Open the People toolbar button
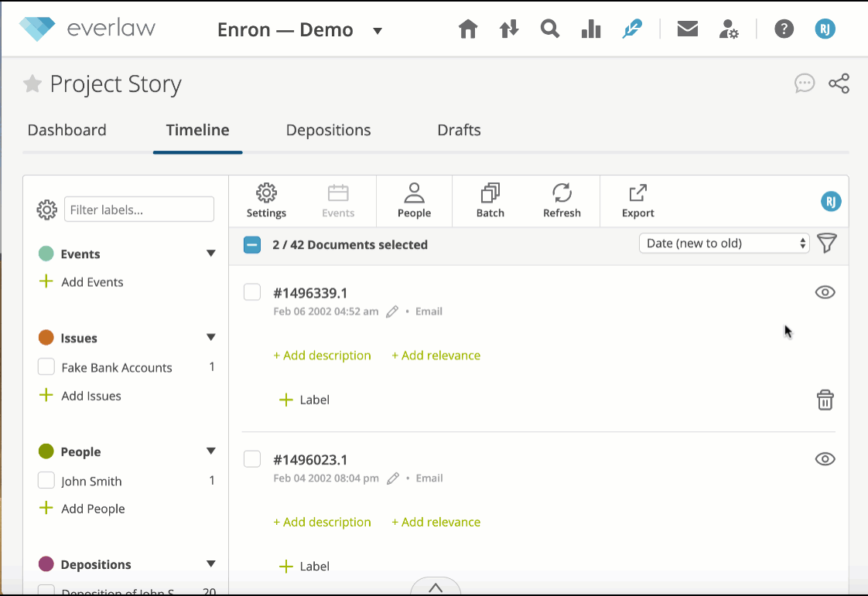The width and height of the screenshot is (868, 596). 414,201
